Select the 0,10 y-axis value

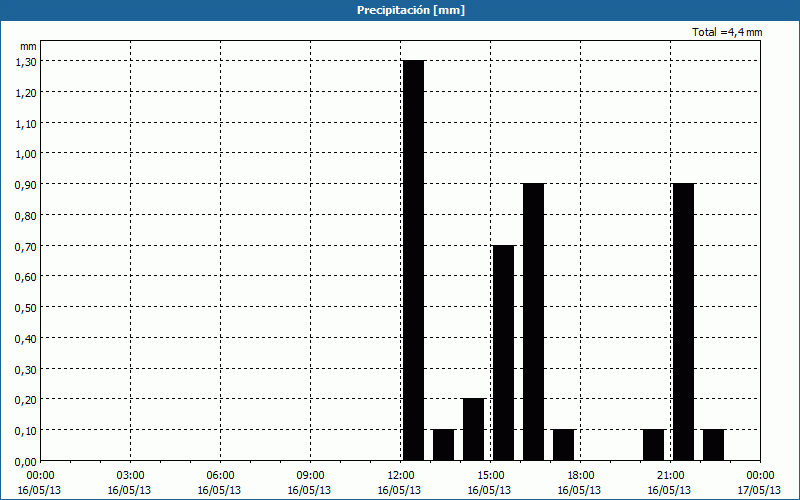(x=26, y=431)
